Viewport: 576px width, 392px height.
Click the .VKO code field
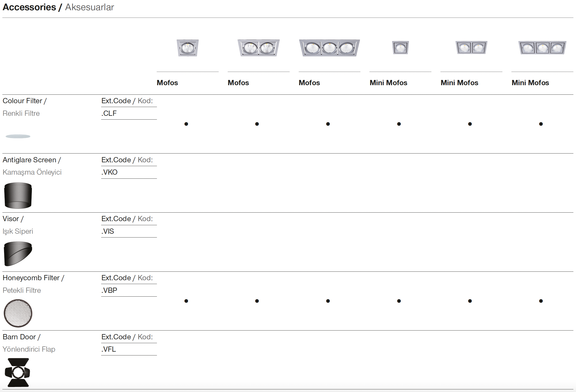[109, 172]
